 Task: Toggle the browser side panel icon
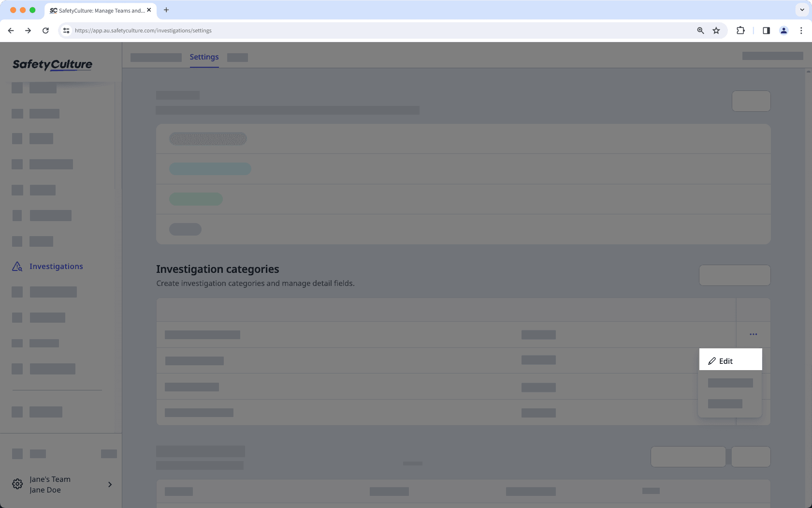tap(766, 30)
